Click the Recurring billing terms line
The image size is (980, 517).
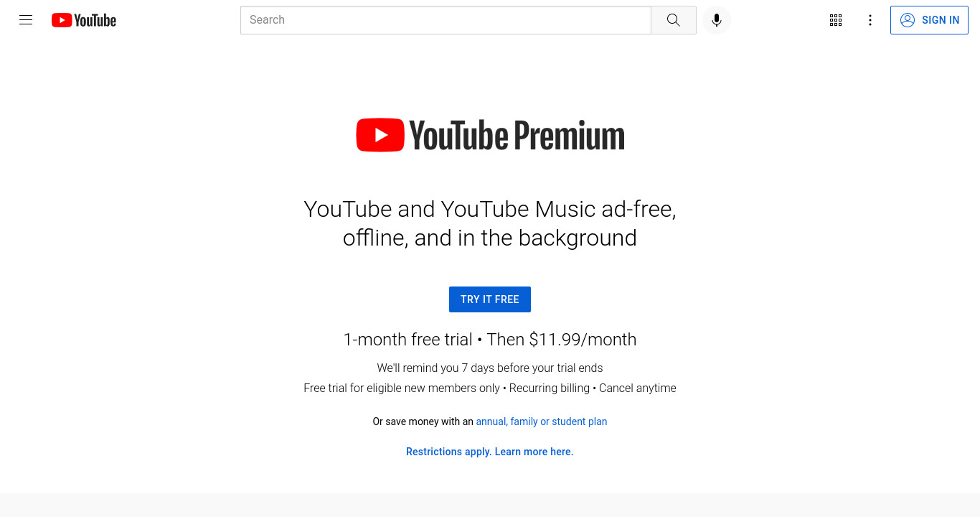(x=490, y=388)
